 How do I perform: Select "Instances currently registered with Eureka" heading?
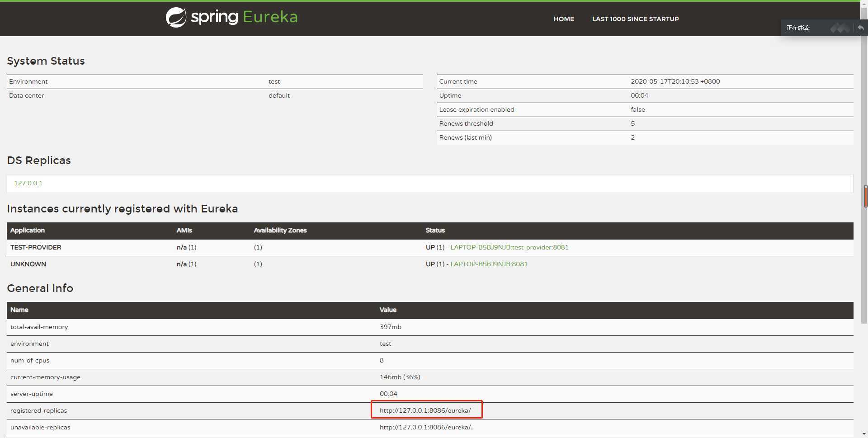point(122,209)
